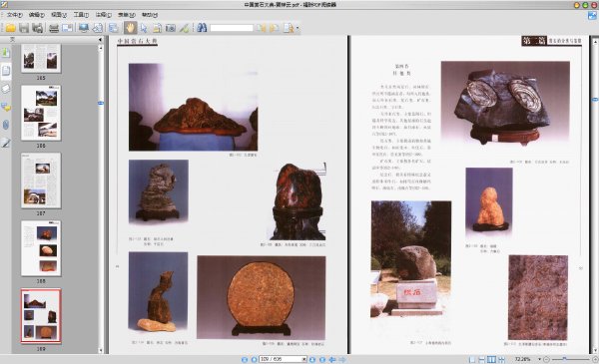Select page thumbnail 106
599x364 pixels.
41,113
